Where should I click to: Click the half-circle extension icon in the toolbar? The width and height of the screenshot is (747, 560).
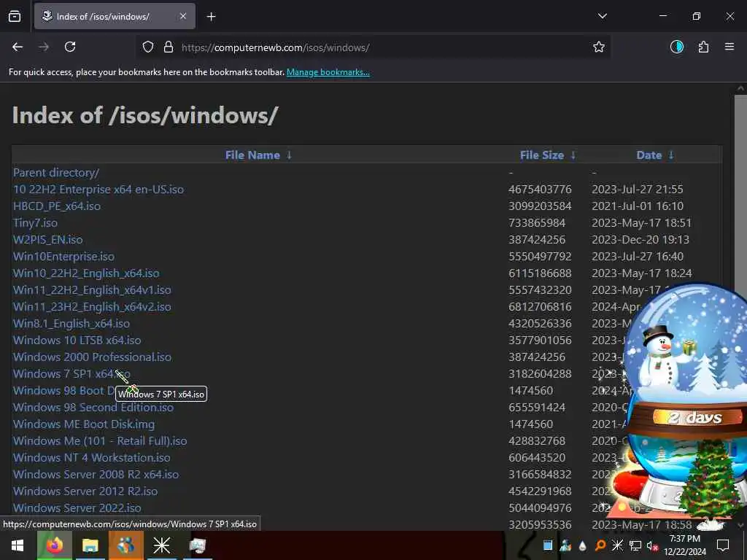(677, 47)
